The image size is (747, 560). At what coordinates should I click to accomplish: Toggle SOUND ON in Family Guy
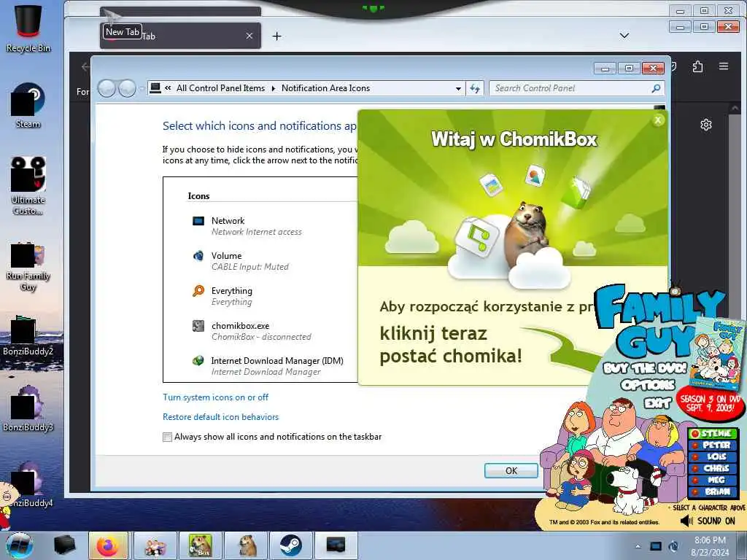tap(708, 521)
